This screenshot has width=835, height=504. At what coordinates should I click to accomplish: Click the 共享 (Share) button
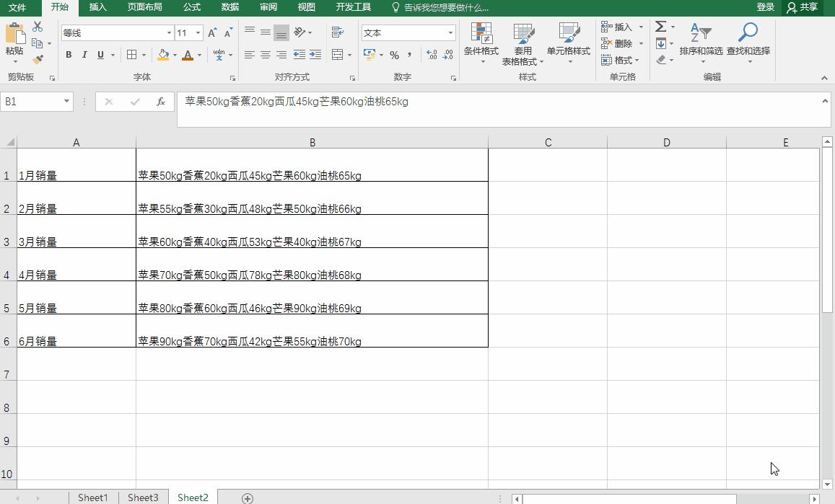pos(808,7)
